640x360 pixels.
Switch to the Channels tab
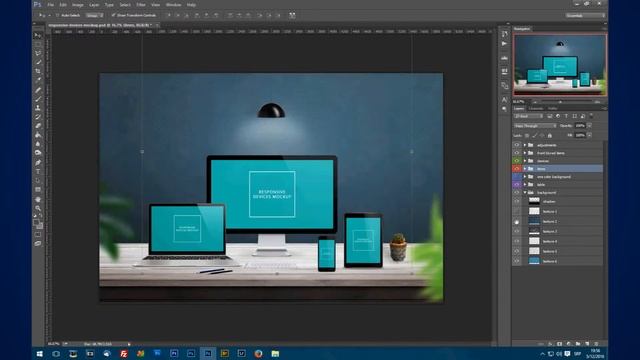click(x=536, y=109)
